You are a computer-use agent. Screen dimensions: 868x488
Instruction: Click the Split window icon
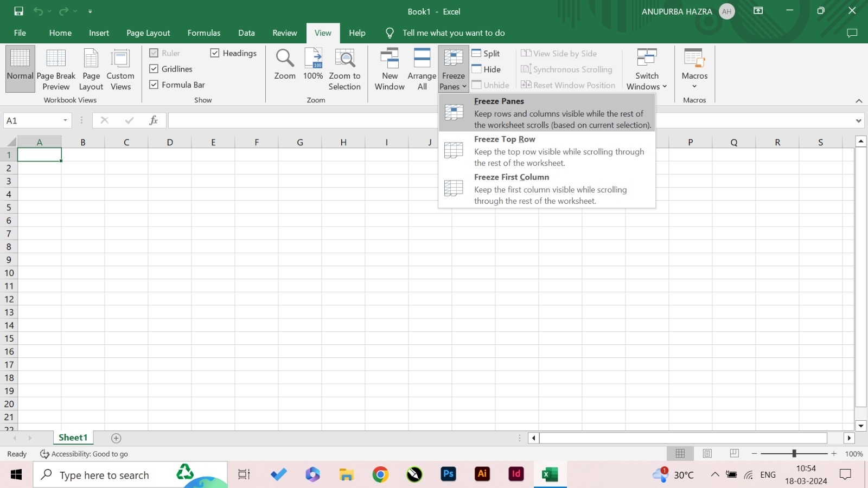tap(486, 53)
